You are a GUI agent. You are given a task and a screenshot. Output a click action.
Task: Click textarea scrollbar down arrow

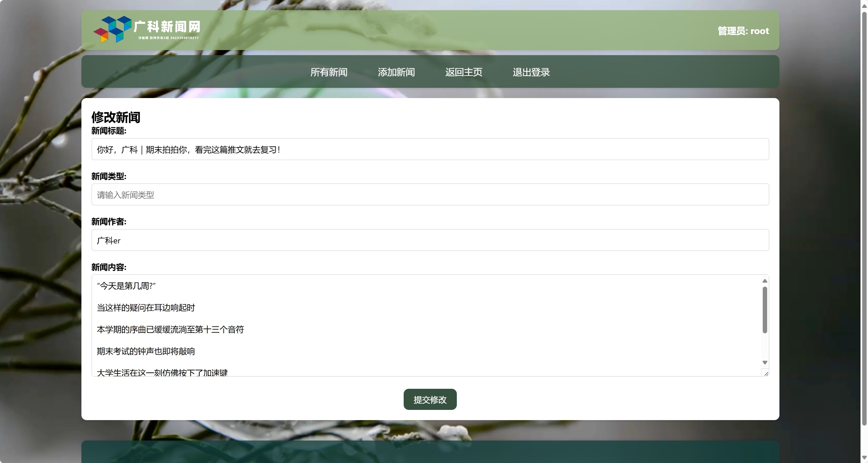point(765,363)
